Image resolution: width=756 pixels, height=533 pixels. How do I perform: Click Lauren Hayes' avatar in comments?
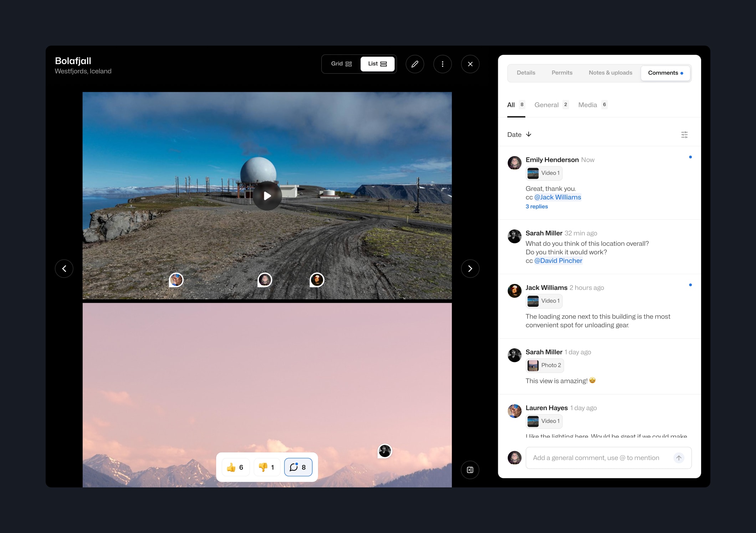pos(515,411)
